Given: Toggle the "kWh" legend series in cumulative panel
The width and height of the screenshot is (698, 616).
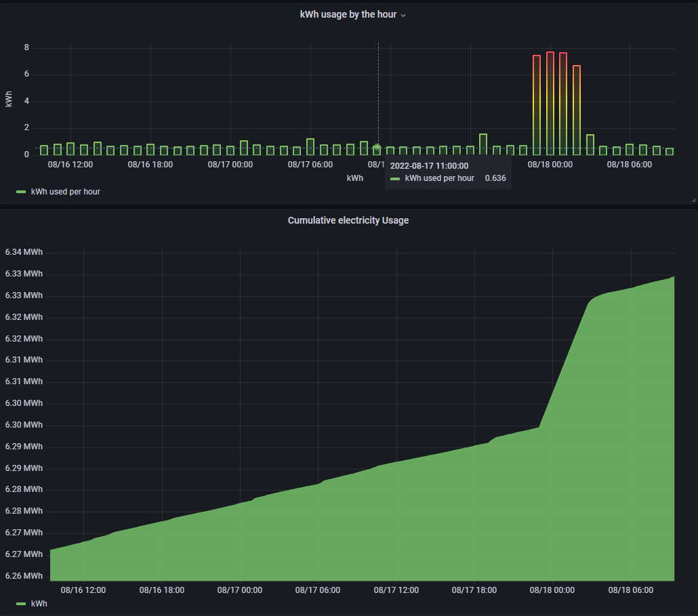Looking at the screenshot, I should coord(39,602).
